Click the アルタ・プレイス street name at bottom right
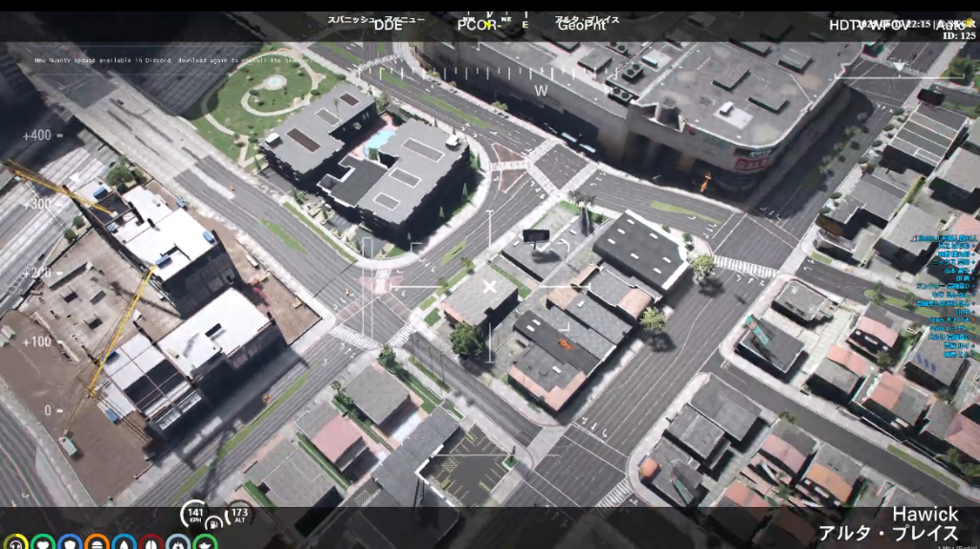This screenshot has height=549, width=980. tap(888, 534)
